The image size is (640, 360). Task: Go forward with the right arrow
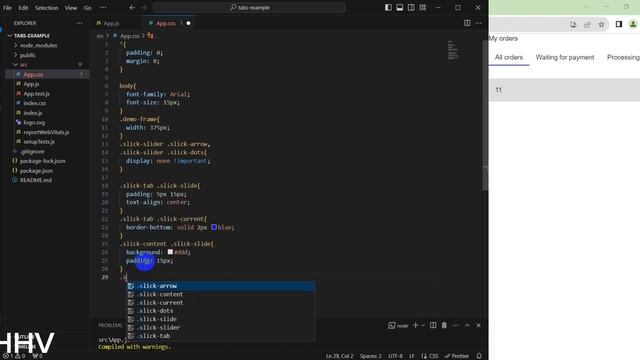144,7
